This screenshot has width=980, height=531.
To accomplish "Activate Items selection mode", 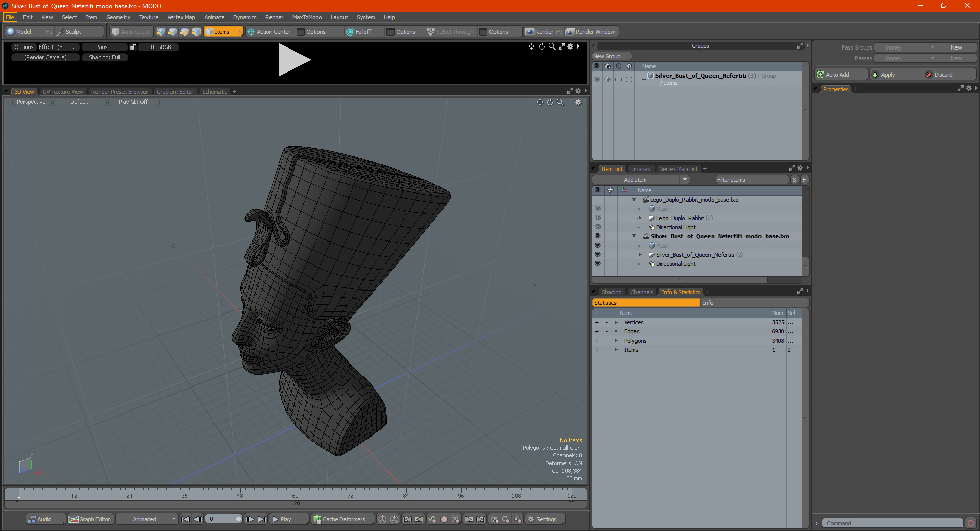I will click(223, 32).
